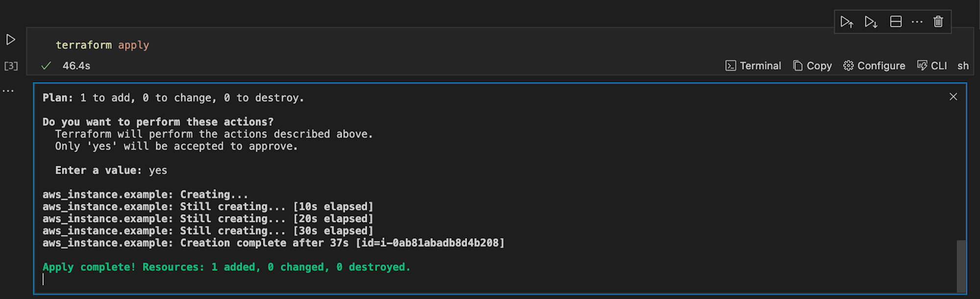
Task: Split the cell with toolbar icon
Action: click(x=896, y=22)
